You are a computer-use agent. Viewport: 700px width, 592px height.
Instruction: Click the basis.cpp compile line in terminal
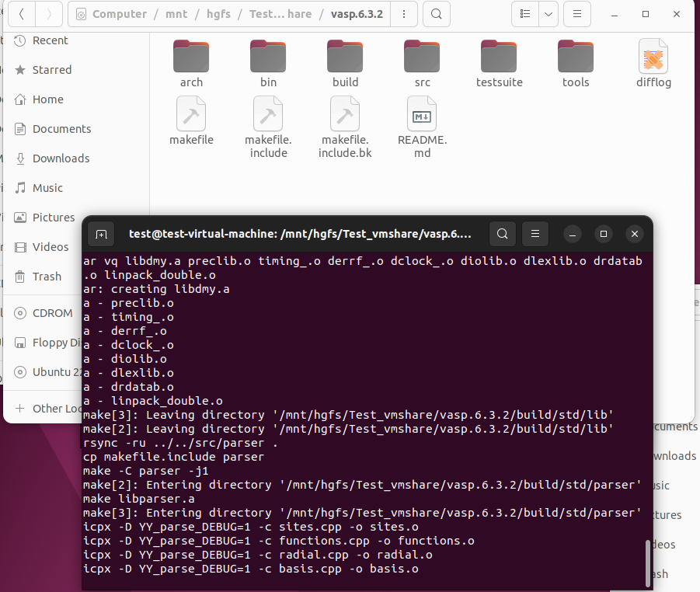pyautogui.click(x=251, y=569)
